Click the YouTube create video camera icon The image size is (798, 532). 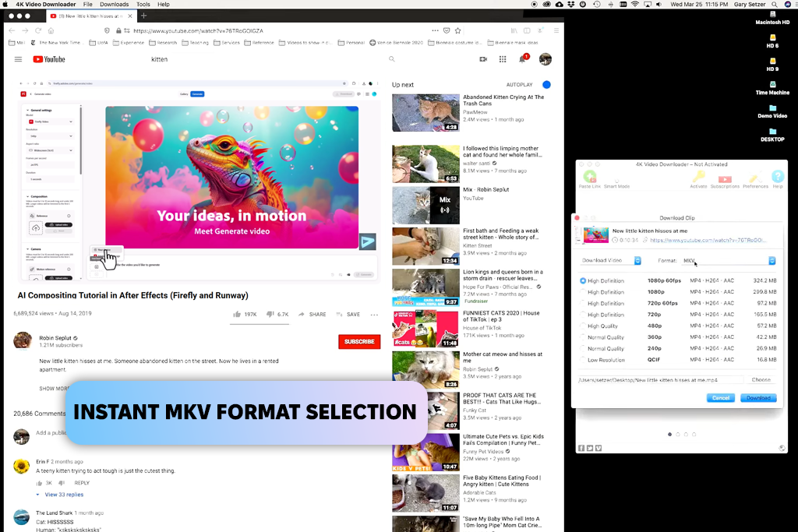483,59
